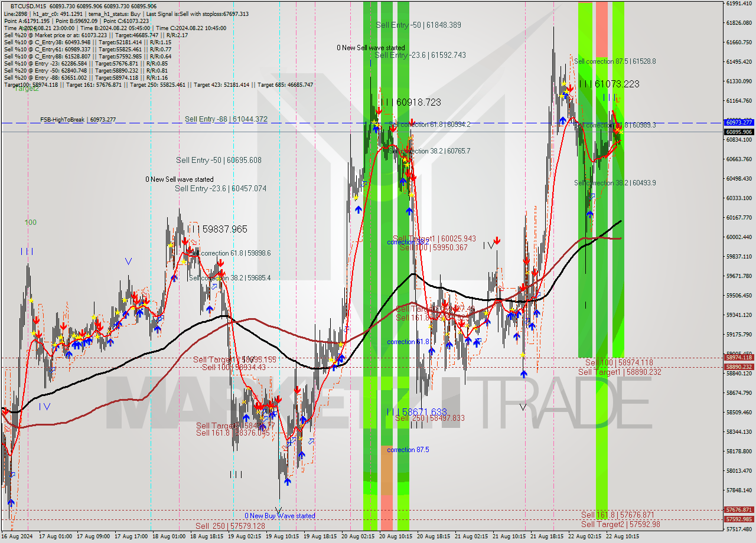Click the 'Sell Entry -23.6 | 61592.743' label

point(420,55)
